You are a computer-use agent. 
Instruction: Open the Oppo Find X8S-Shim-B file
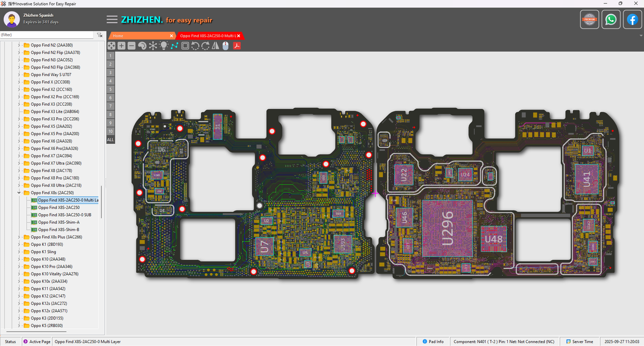point(59,229)
